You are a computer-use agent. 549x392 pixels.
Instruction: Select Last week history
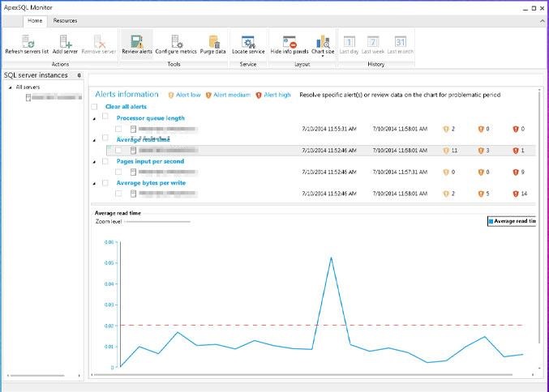[373, 45]
